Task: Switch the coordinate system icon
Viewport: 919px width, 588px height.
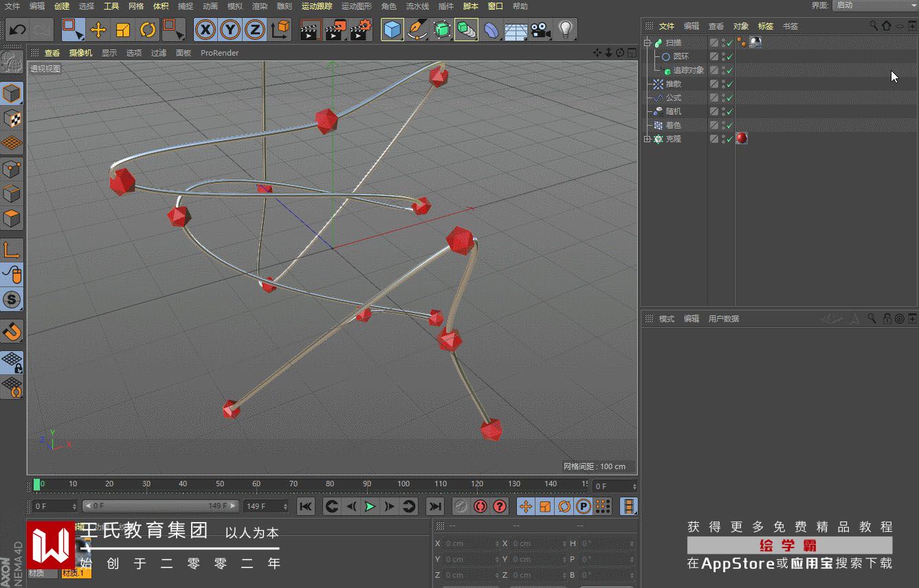Action: point(280,30)
